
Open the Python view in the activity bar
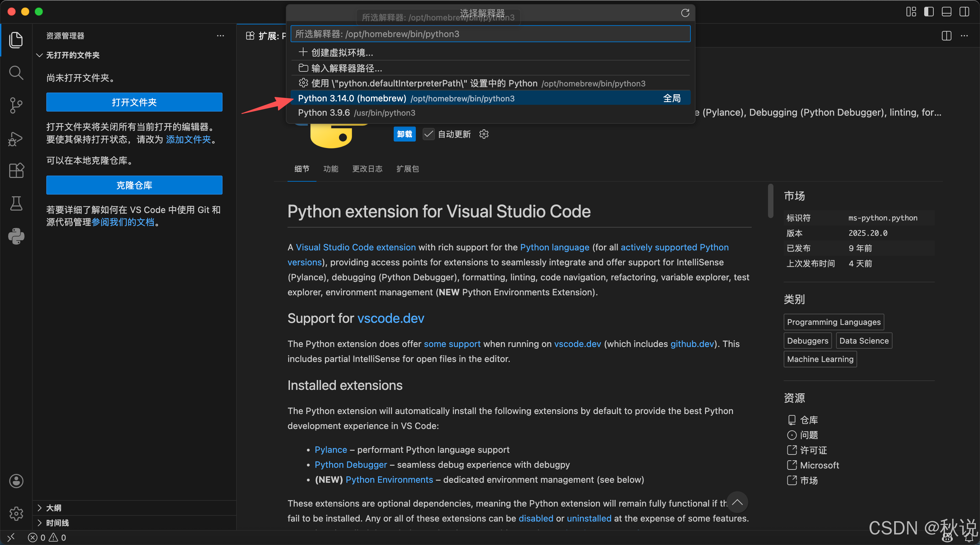pyautogui.click(x=16, y=236)
